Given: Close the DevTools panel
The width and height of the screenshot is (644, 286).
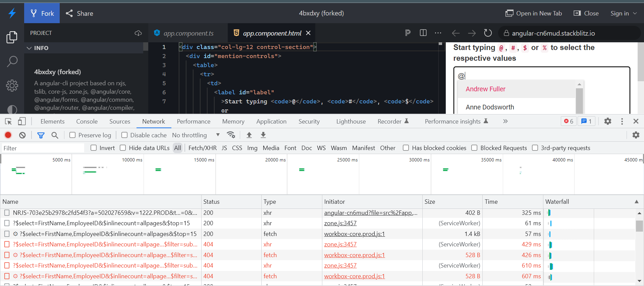Looking at the screenshot, I should 636,121.
